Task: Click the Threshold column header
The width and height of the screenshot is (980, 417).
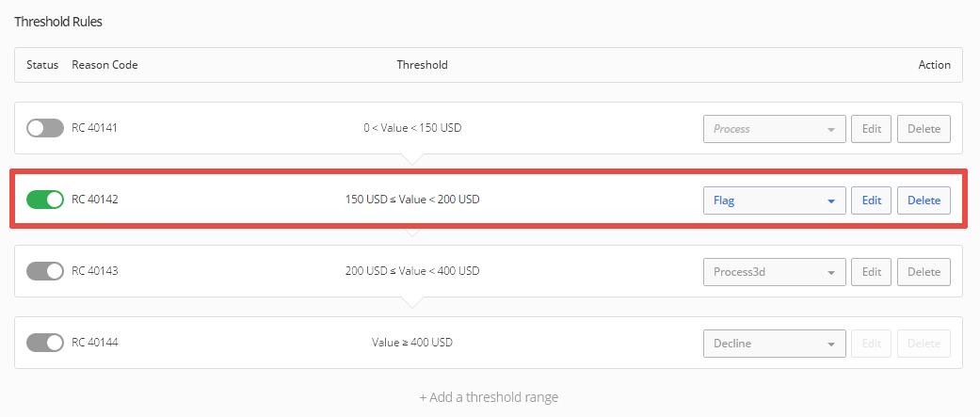Action: (x=423, y=65)
